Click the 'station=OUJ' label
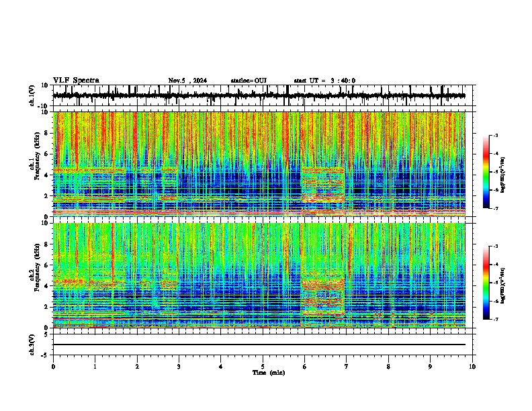Screen dimensions: 532x411 click(249, 81)
